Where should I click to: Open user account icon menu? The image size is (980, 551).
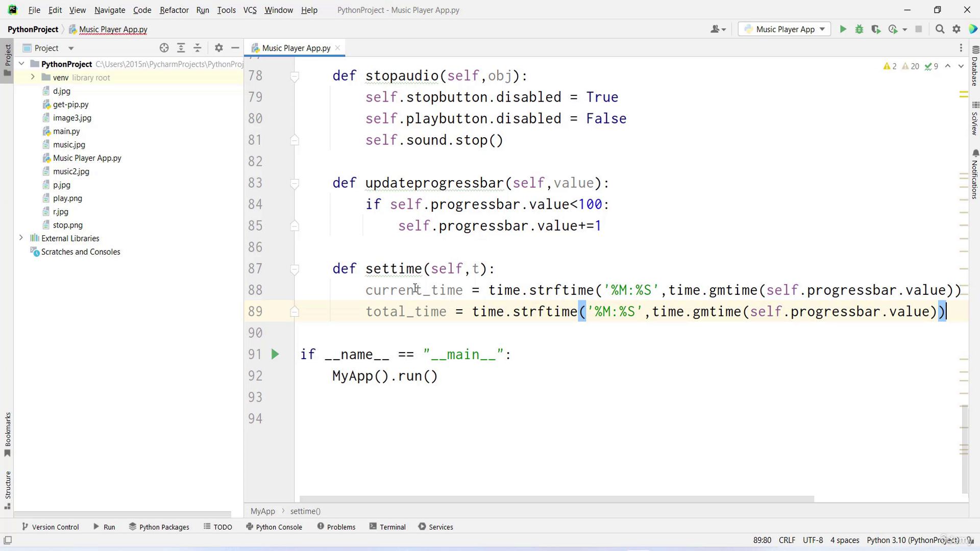(x=718, y=29)
